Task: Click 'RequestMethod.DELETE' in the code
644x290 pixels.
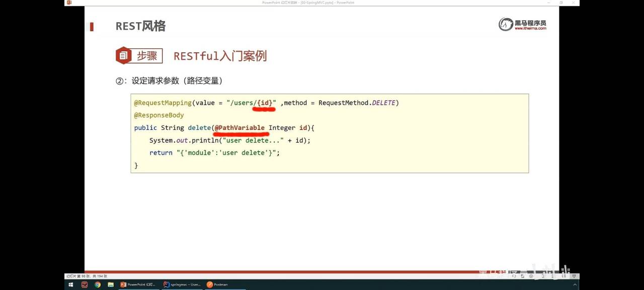Action: pos(357,103)
